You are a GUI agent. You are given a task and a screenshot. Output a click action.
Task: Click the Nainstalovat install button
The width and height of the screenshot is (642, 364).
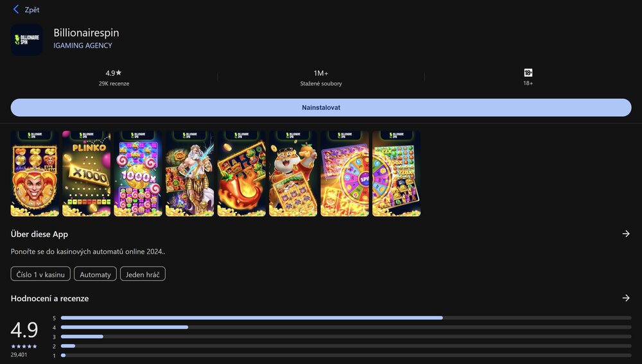click(321, 107)
